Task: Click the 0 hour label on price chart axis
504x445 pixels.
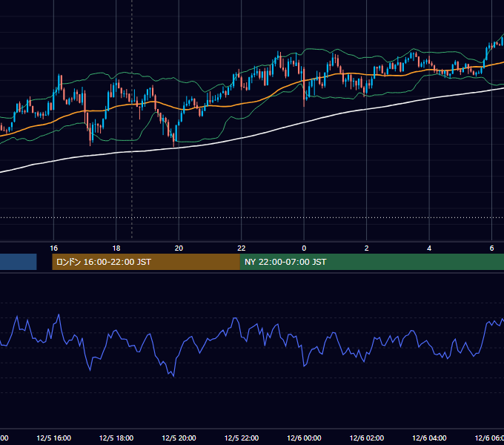Action: (x=304, y=248)
